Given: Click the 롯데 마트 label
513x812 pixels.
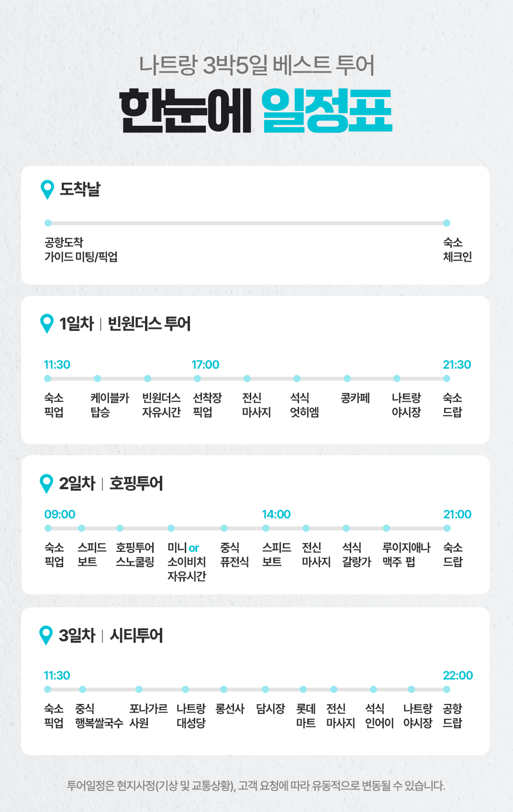Looking at the screenshot, I should [x=306, y=715].
